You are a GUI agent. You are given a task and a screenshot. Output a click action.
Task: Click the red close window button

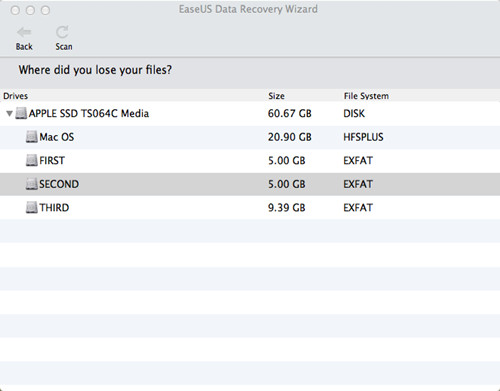click(x=15, y=10)
